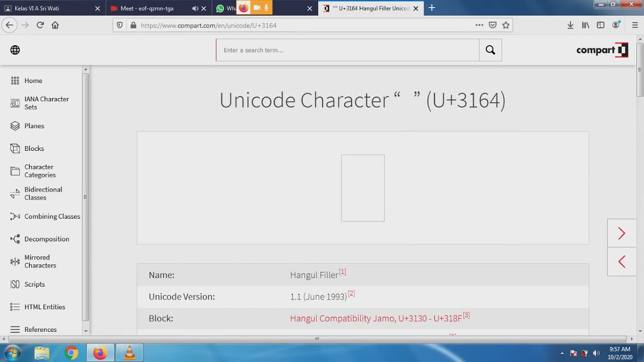Image resolution: width=644 pixels, height=362 pixels.
Task: Open page actions three-dot menu
Action: (479, 25)
